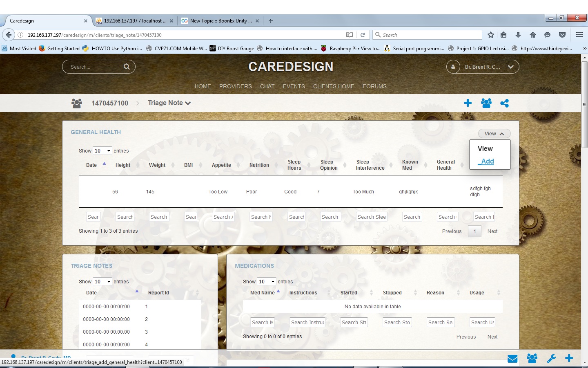Click the Add link in View popup
This screenshot has height=368, width=588.
coord(487,162)
